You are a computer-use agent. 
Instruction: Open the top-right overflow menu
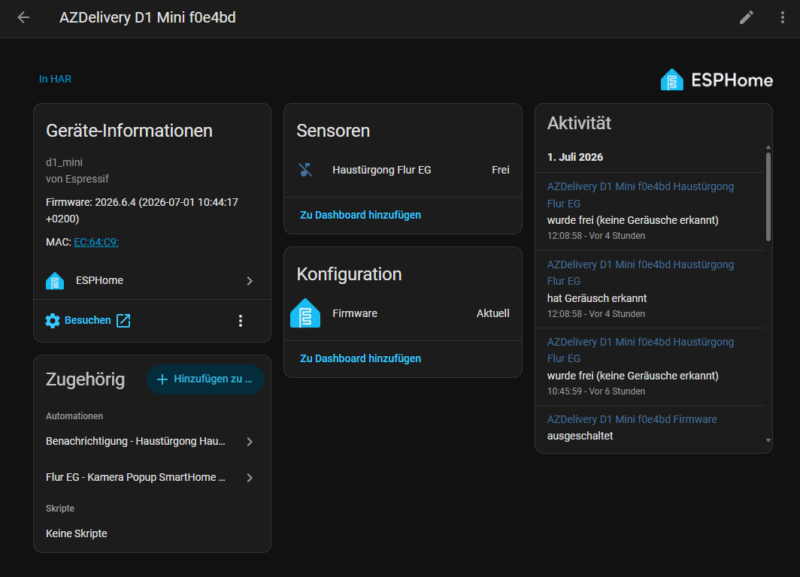coord(782,18)
